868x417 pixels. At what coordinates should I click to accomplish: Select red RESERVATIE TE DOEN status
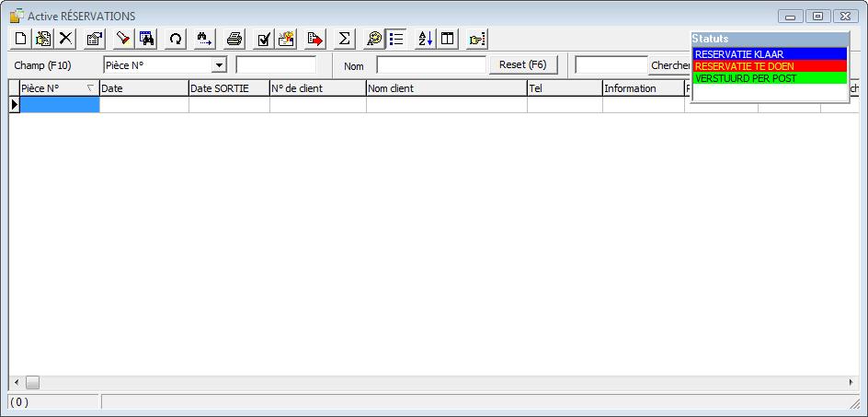pyautogui.click(x=770, y=66)
